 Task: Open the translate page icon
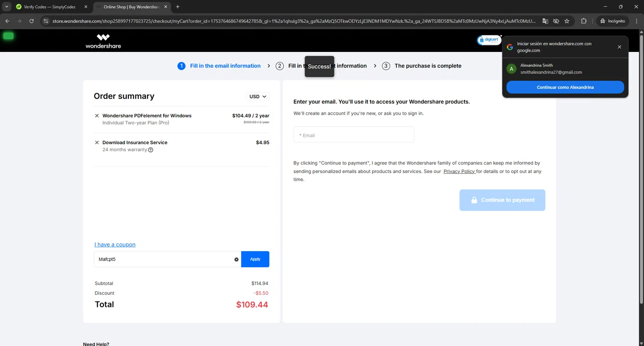[x=545, y=21]
